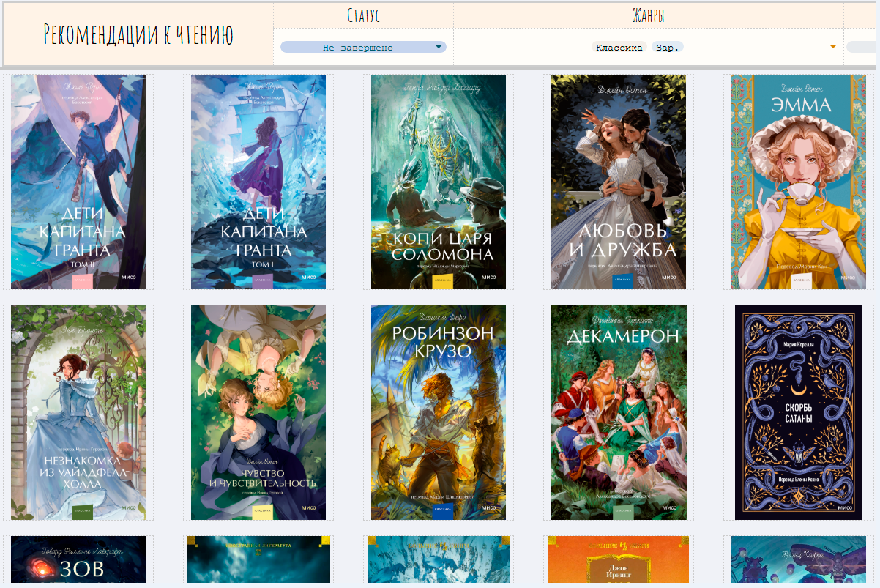Select the "Эмма" book cover
Image resolution: width=880 pixels, height=588 pixels.
799,182
